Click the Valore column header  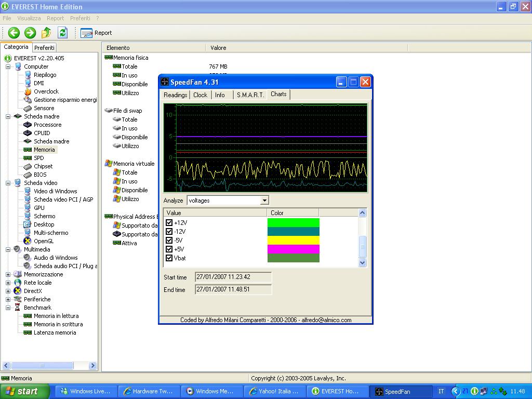[x=306, y=48]
